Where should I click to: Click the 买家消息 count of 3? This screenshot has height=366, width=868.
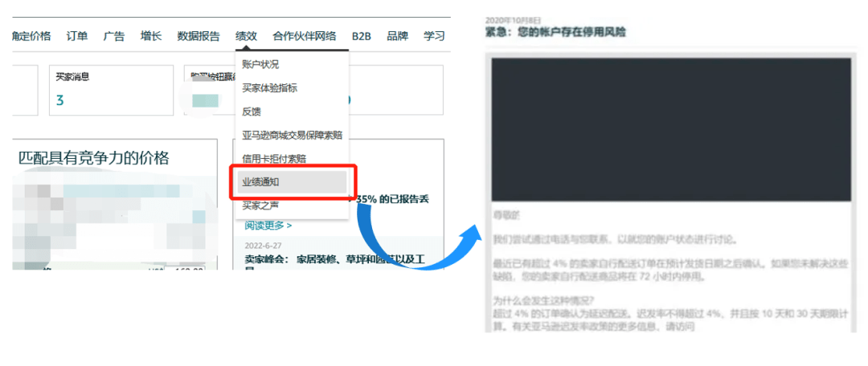click(59, 100)
